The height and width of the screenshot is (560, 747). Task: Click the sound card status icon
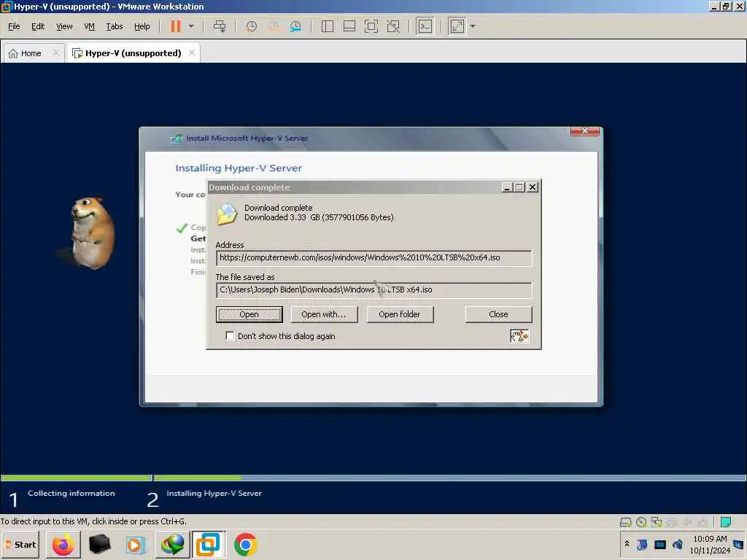[x=687, y=522]
